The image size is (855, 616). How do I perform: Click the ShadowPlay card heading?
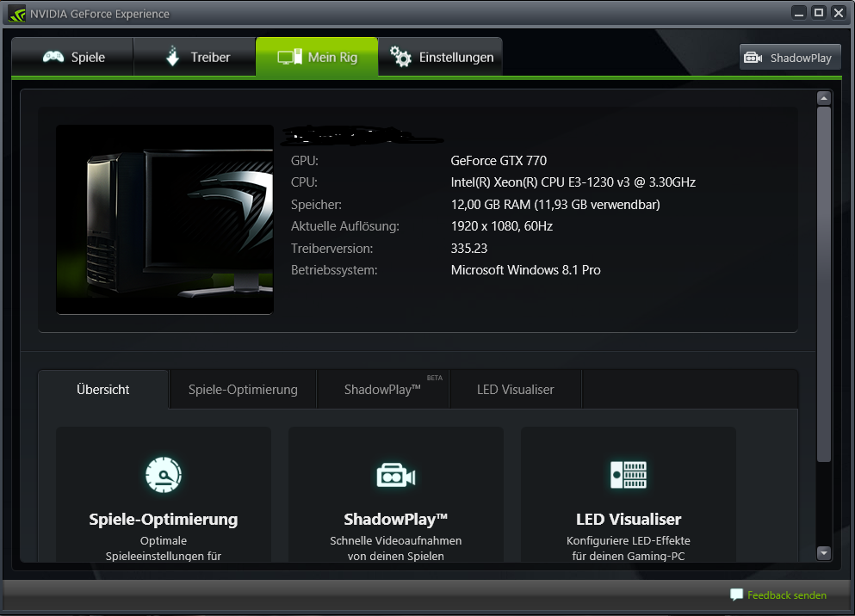(x=396, y=519)
